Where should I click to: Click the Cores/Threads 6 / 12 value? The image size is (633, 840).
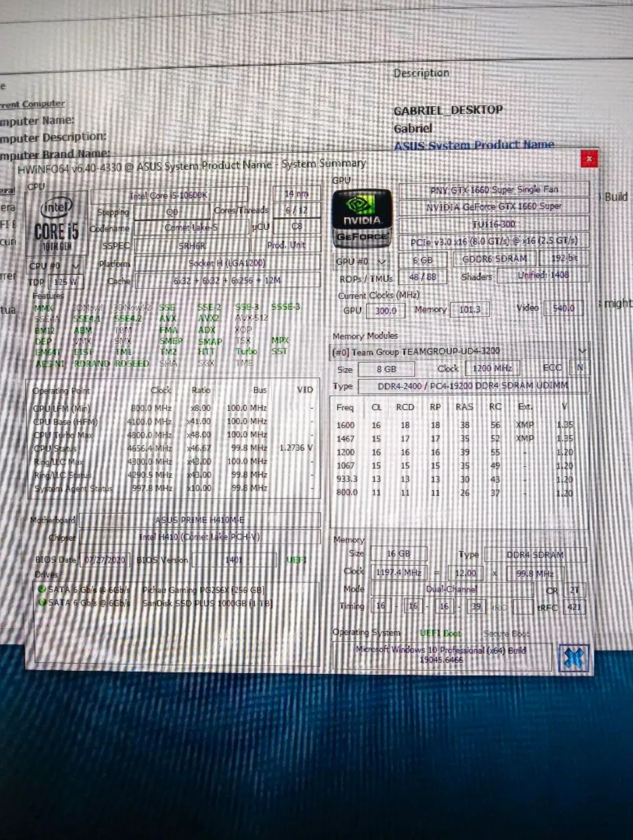pos(296,210)
